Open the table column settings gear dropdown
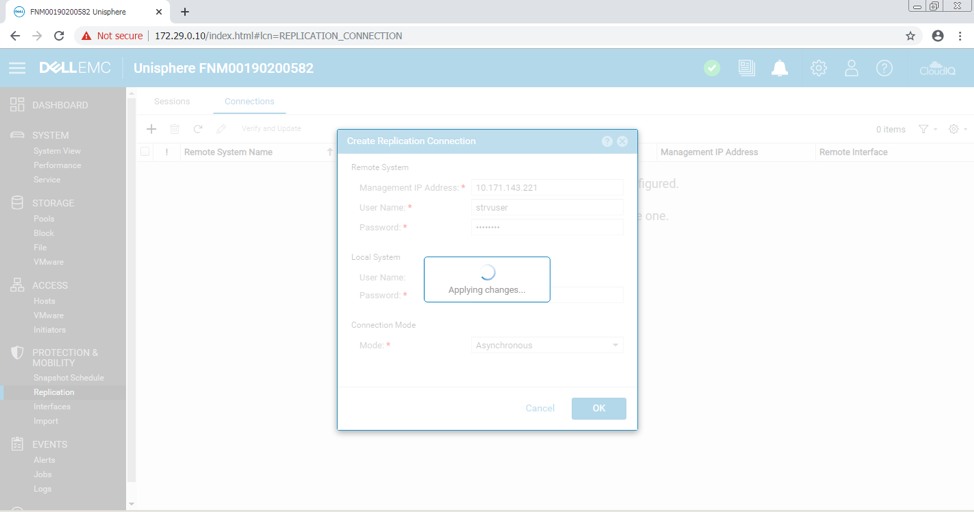Screen dimensions: 974x512 click(x=957, y=129)
